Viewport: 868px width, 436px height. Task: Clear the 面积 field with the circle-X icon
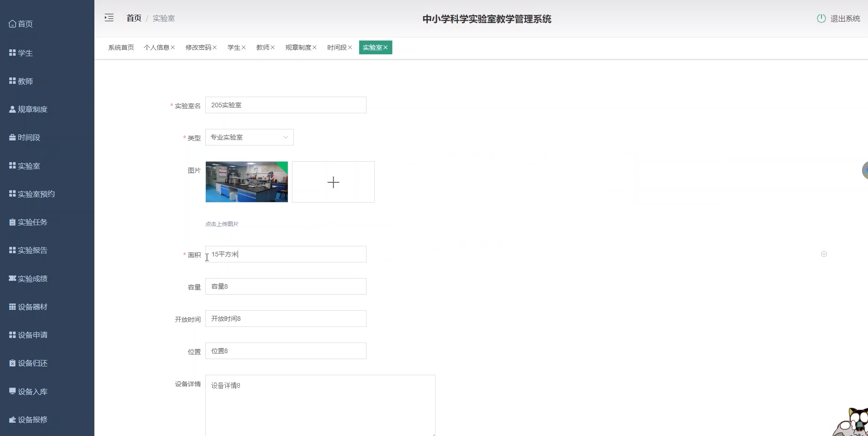pos(824,254)
